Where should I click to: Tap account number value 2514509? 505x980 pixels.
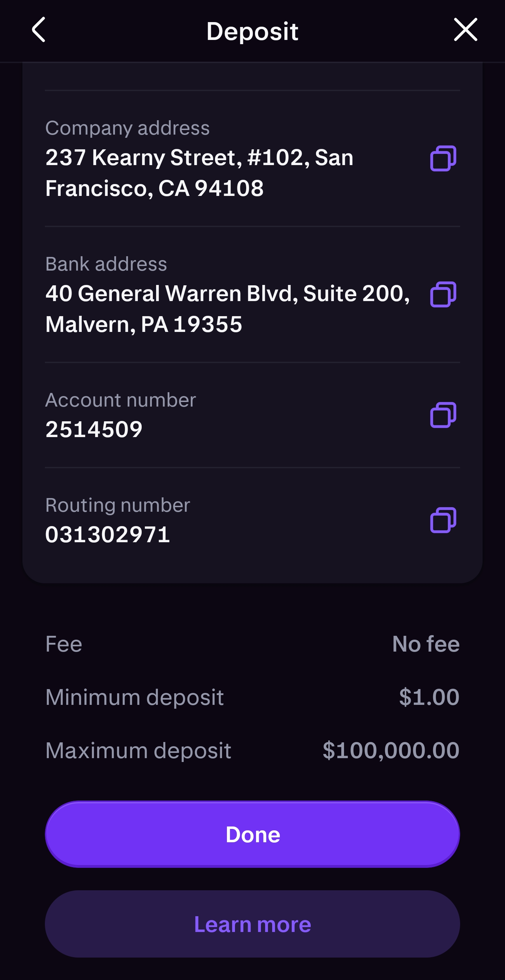[x=94, y=429]
